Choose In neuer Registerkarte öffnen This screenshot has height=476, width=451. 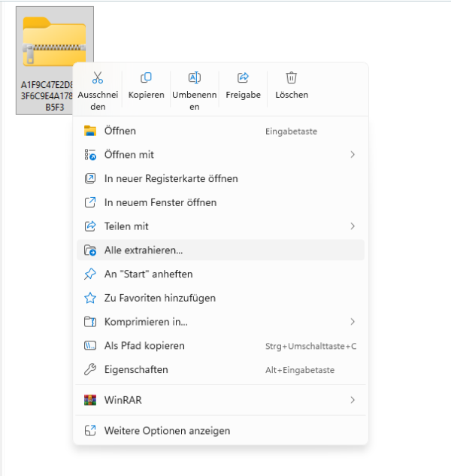221,178
